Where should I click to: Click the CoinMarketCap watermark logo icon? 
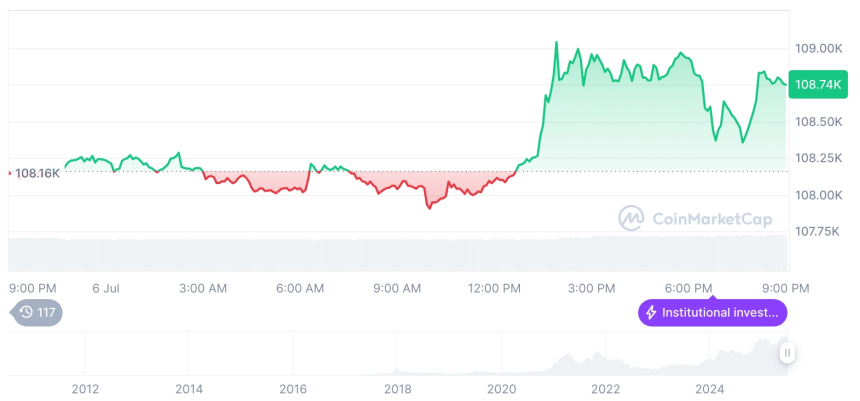[631, 218]
